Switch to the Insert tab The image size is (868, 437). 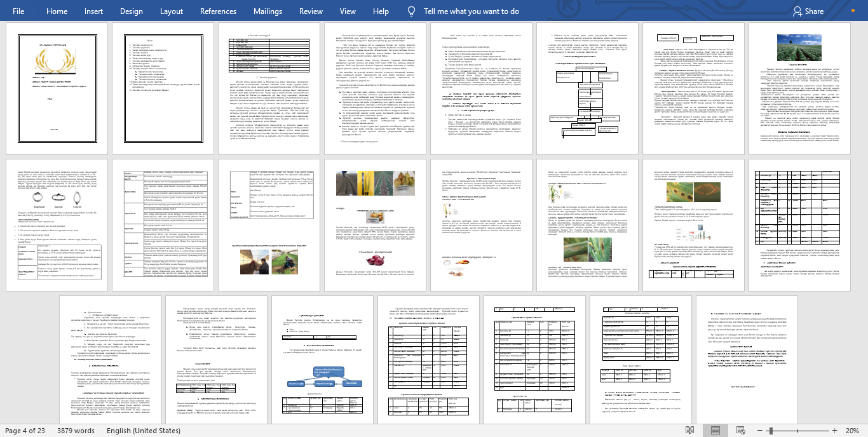click(93, 11)
